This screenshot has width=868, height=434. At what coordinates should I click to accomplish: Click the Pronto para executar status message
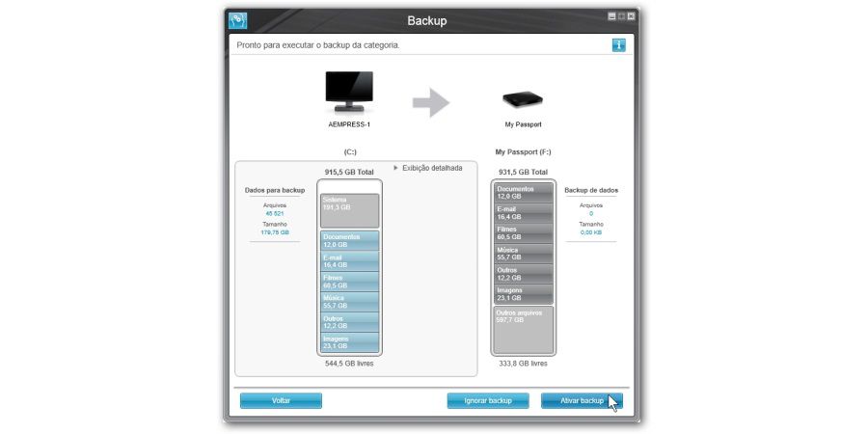(x=317, y=45)
